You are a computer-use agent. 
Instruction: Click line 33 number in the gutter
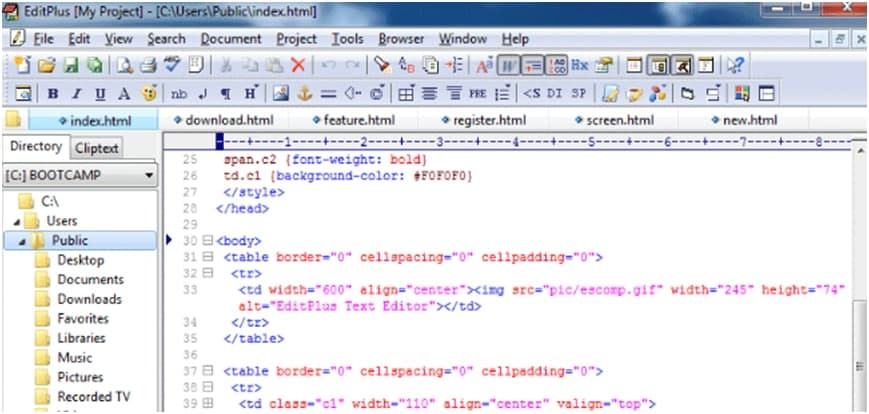click(190, 290)
